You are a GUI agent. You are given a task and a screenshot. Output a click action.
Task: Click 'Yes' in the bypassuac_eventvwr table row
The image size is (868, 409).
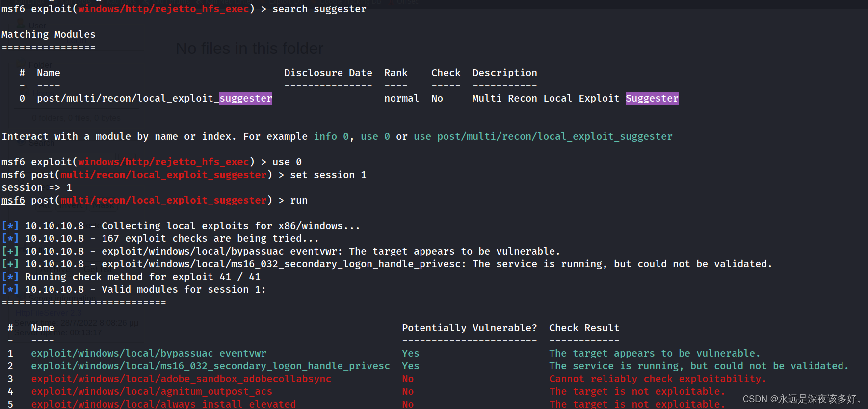point(411,353)
